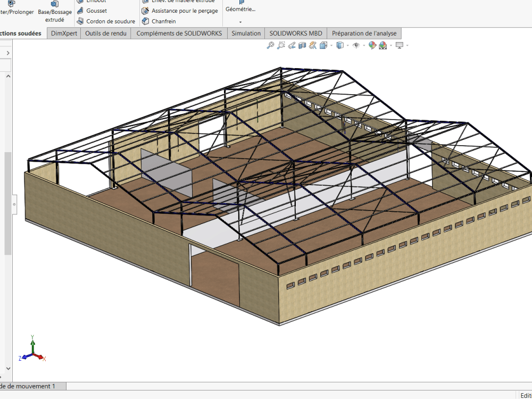Screen dimensions: 532x399
Task: Select the SOLIDWORKS MBD tab
Action: (295, 33)
